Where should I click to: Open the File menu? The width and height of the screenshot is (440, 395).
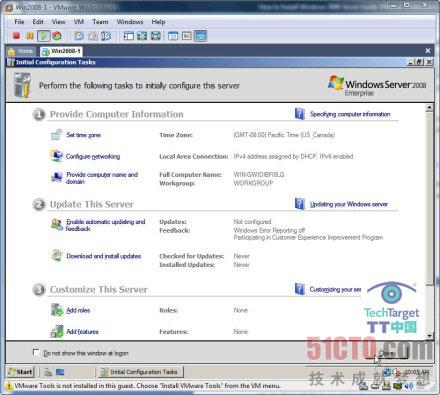click(19, 22)
